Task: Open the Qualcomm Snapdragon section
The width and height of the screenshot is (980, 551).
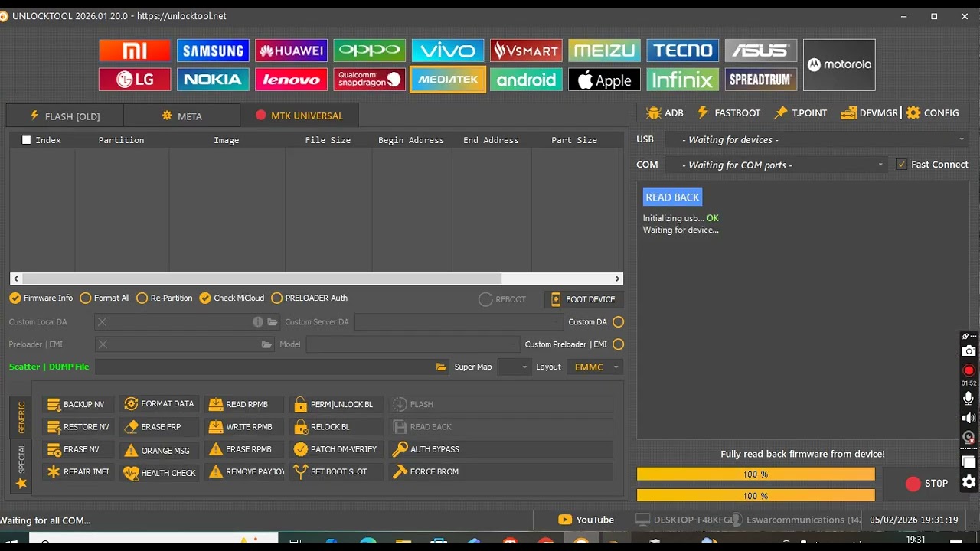Action: coord(370,80)
